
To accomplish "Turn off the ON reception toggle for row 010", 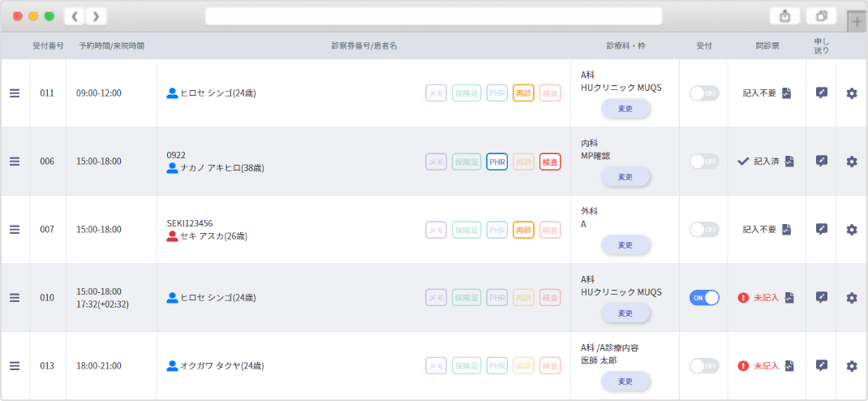I will (704, 298).
